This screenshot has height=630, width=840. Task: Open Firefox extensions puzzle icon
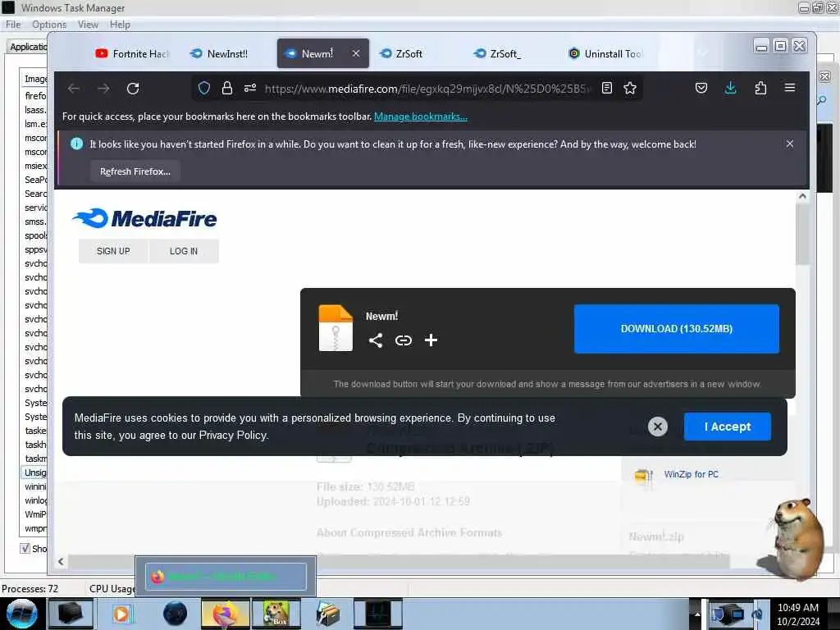760,88
